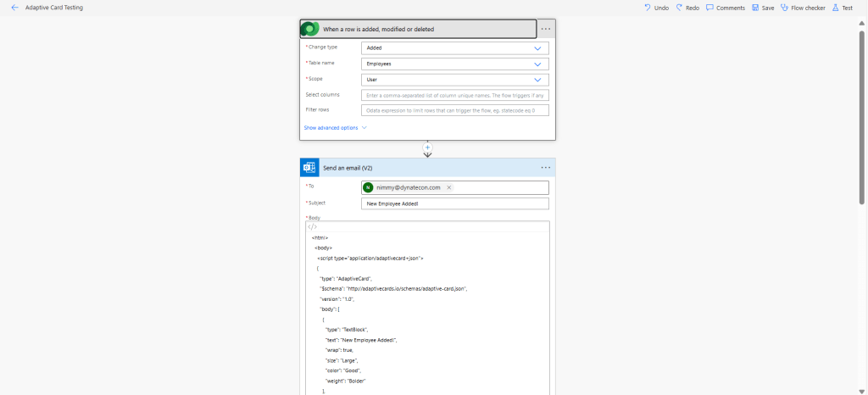Click the Redo icon in toolbar

pos(680,8)
